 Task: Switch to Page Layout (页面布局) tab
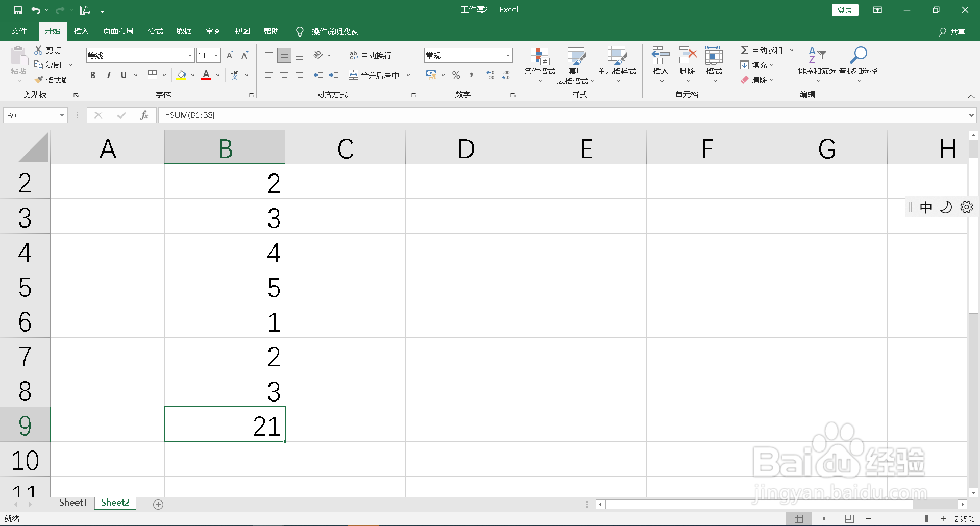pyautogui.click(x=118, y=31)
